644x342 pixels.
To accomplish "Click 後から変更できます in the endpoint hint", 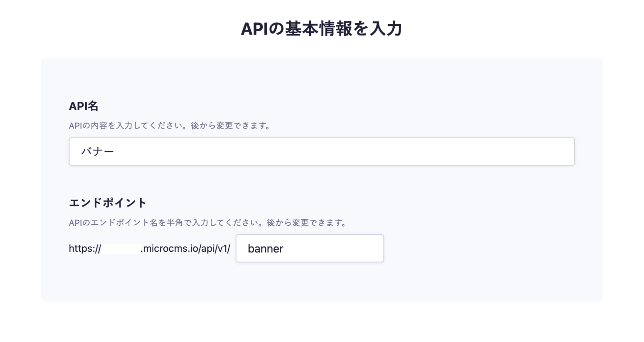I will pyautogui.click(x=306, y=223).
